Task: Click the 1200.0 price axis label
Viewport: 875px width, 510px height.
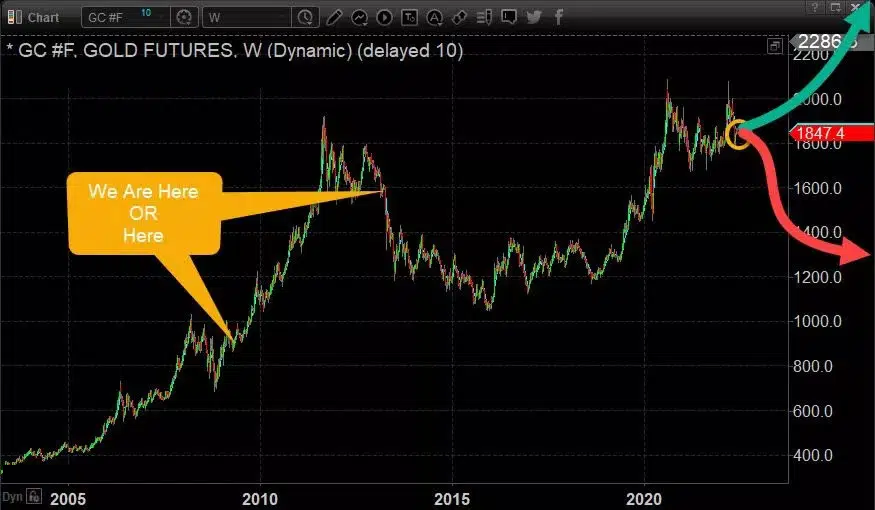Action: click(x=818, y=277)
